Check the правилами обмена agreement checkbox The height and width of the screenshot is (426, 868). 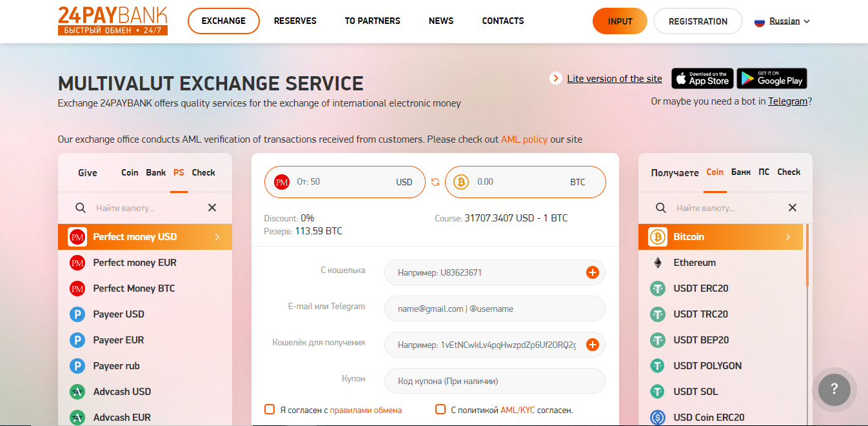coord(270,409)
